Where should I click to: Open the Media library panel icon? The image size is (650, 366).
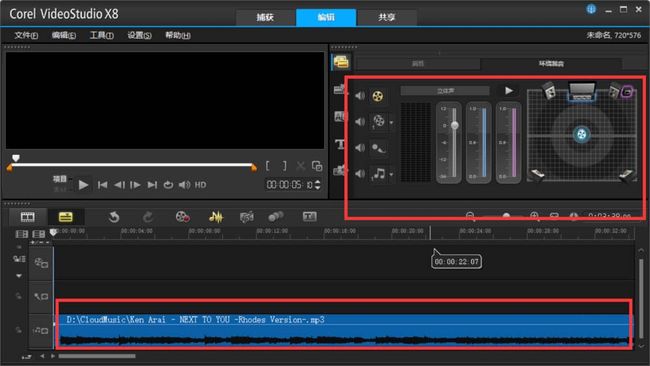pyautogui.click(x=341, y=62)
